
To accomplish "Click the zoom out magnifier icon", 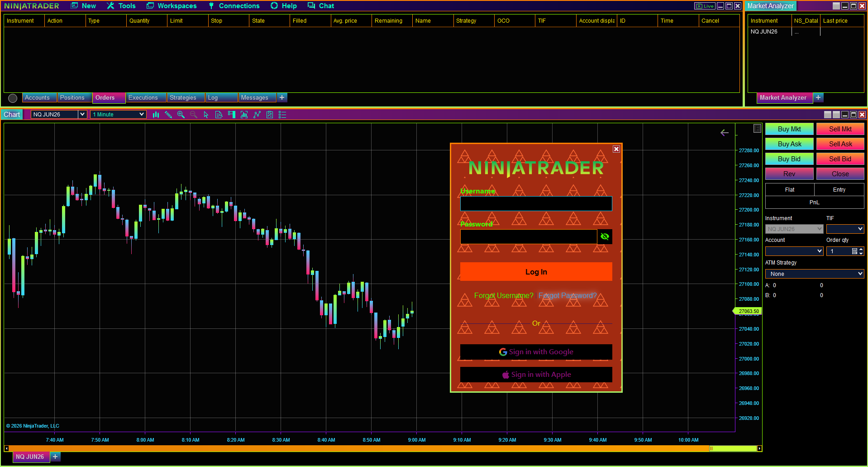I will click(x=194, y=115).
